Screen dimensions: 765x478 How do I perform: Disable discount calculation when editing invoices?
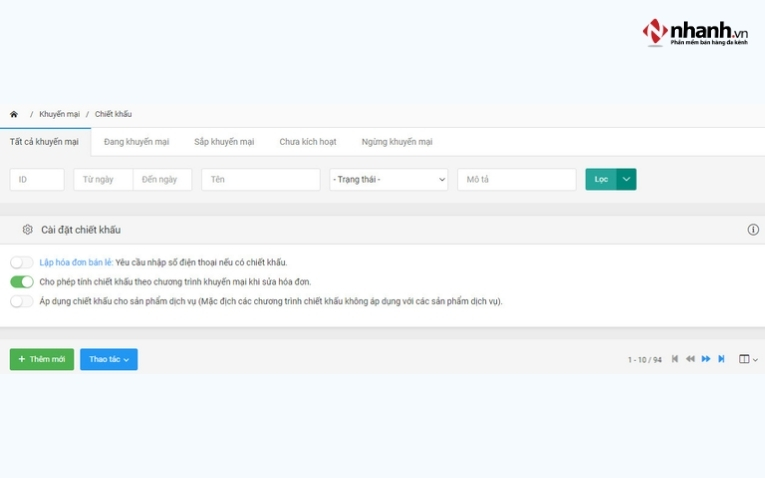pyautogui.click(x=22, y=282)
